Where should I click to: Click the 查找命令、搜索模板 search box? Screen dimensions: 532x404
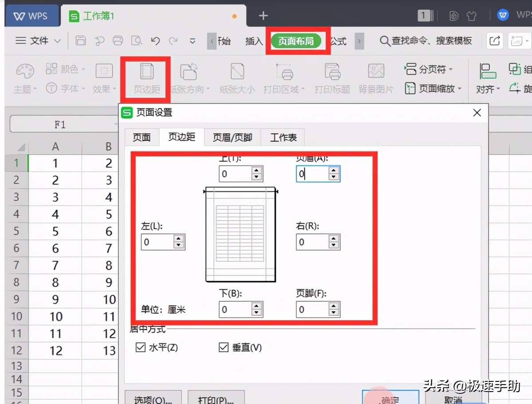coord(426,41)
